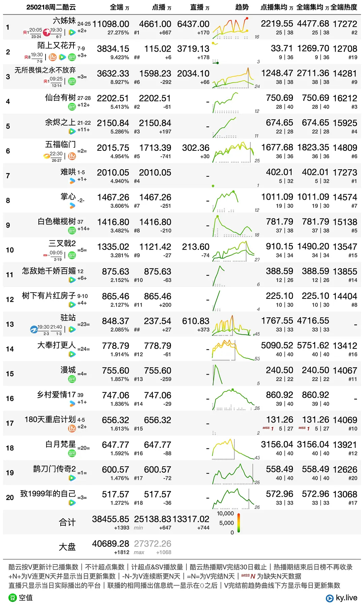The image size is (364, 611).
Task: Click the Mango TV icon under 五福临门
Action: (72, 156)
